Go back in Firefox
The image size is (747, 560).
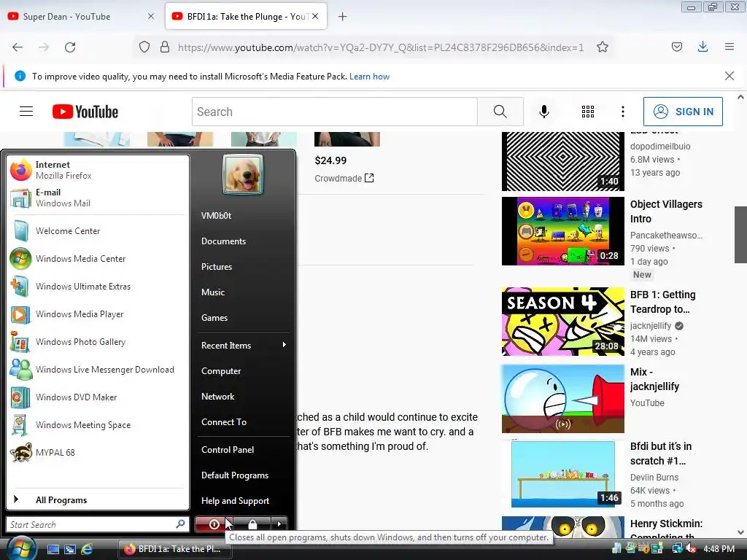coord(18,47)
